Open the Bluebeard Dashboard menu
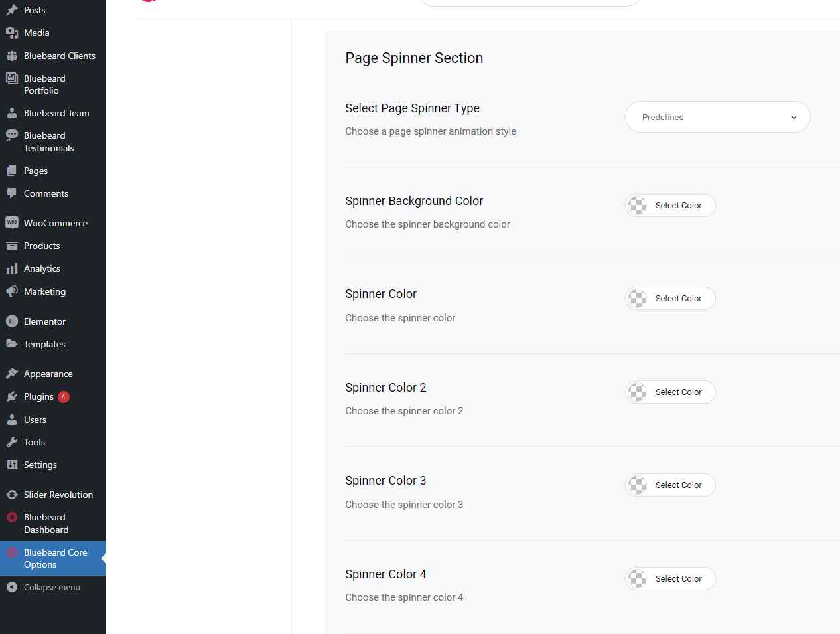Image resolution: width=840 pixels, height=634 pixels. click(x=53, y=523)
